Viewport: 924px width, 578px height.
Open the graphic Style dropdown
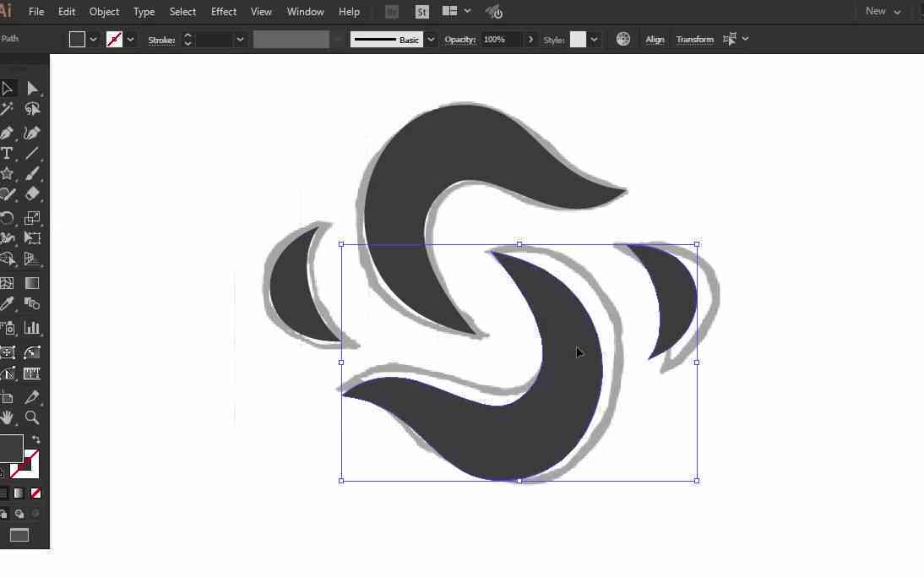pyautogui.click(x=594, y=40)
